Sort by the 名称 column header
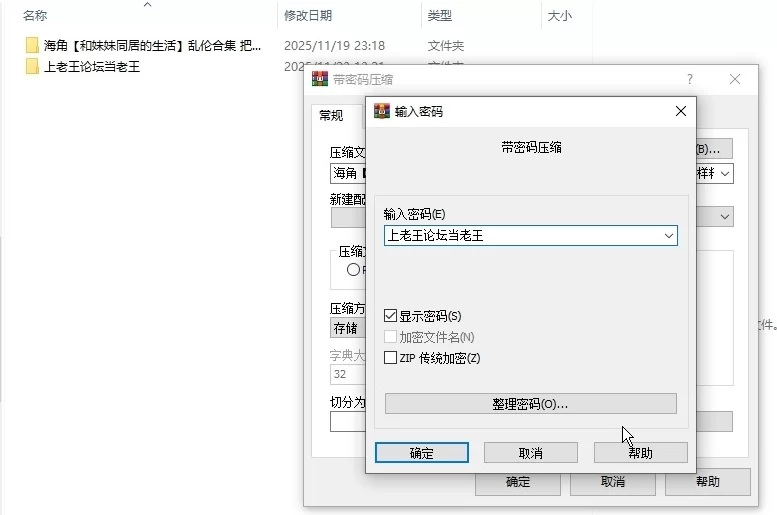The image size is (777, 515). point(35,15)
